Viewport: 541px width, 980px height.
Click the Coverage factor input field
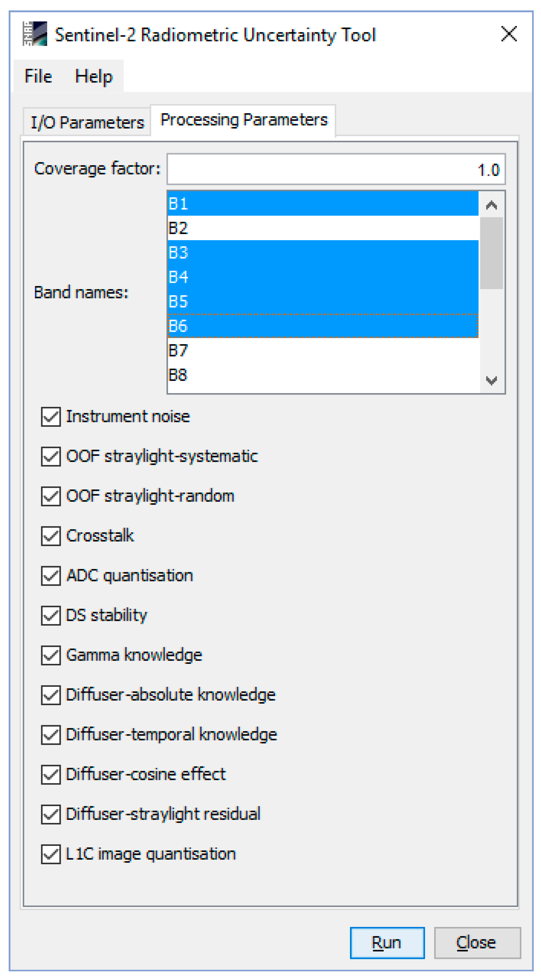point(335,170)
